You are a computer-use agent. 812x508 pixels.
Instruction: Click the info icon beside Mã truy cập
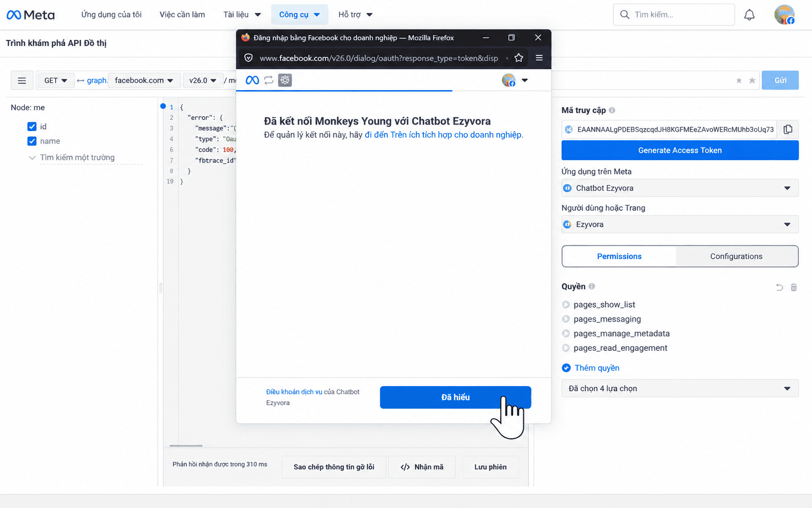coord(612,110)
